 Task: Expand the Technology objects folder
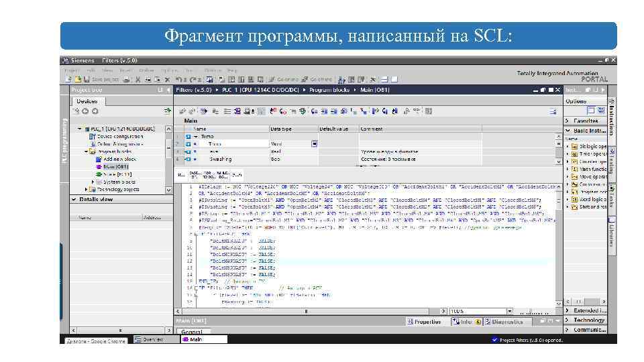pyautogui.click(x=87, y=189)
